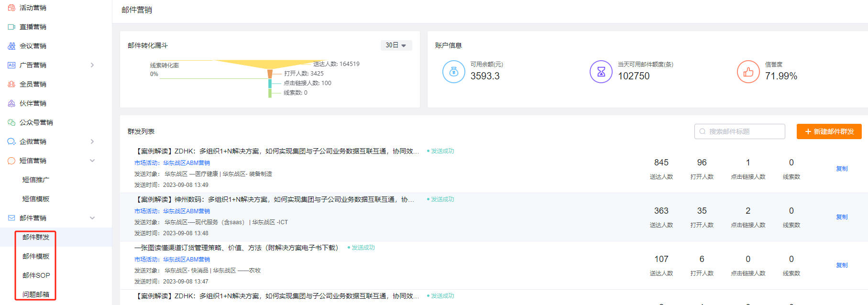
Task: Click the 短信营销 circle icon
Action: click(x=11, y=161)
